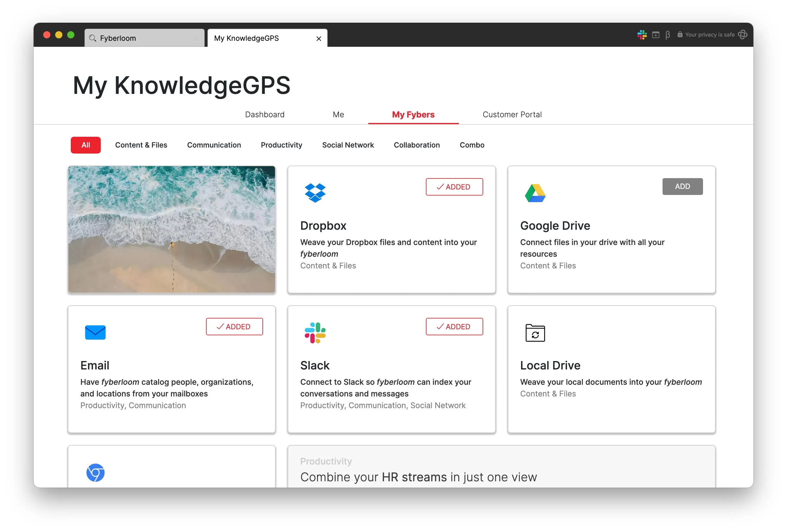Open the Fyberloom logo icon at top right
Screen dimensions: 787x532
point(743,34)
